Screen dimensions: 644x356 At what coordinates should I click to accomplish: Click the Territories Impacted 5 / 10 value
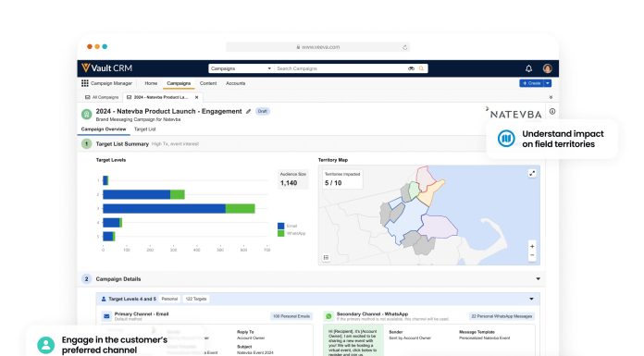click(333, 183)
